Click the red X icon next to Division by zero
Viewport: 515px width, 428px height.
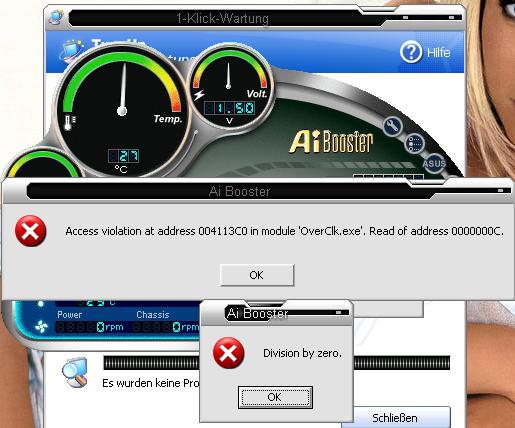pyautogui.click(x=229, y=353)
